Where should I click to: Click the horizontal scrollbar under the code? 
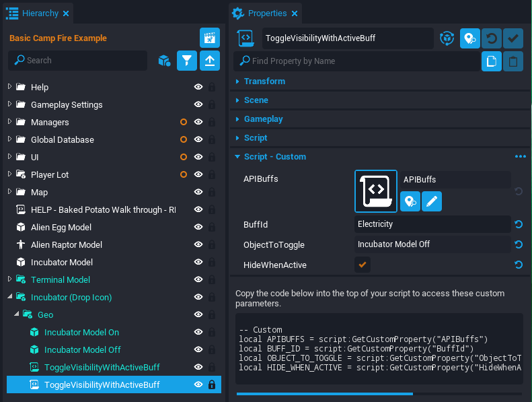pos(324,393)
